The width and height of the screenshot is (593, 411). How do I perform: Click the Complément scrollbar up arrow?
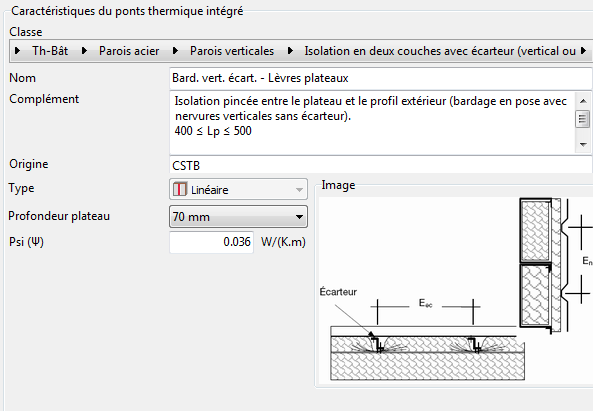click(583, 101)
